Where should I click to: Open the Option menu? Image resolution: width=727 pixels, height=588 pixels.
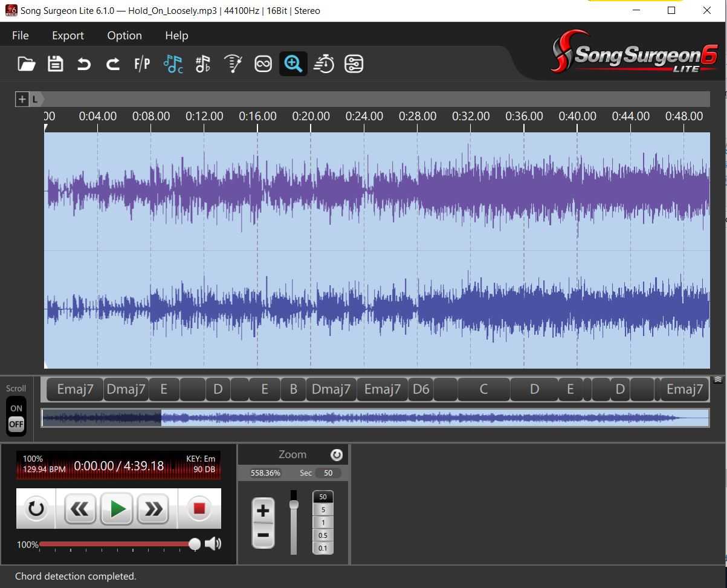(124, 36)
